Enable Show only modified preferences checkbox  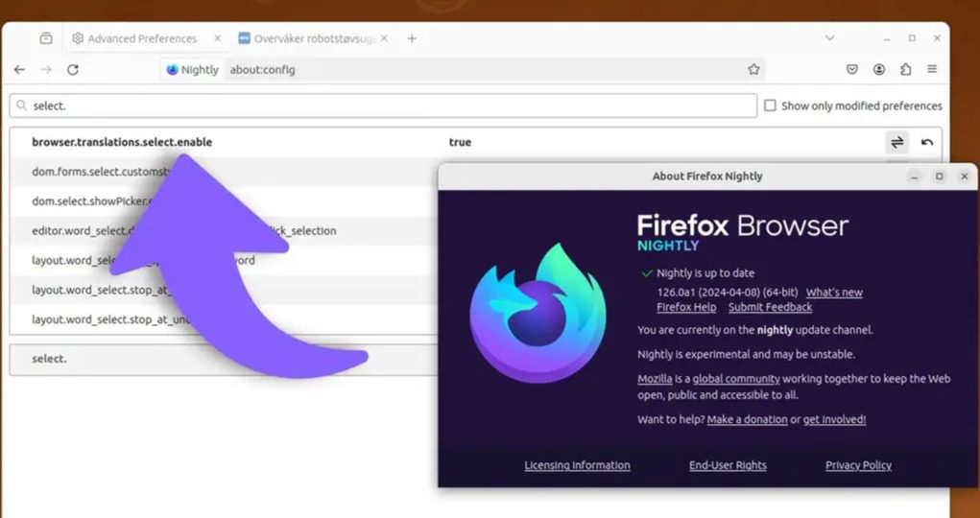click(770, 106)
